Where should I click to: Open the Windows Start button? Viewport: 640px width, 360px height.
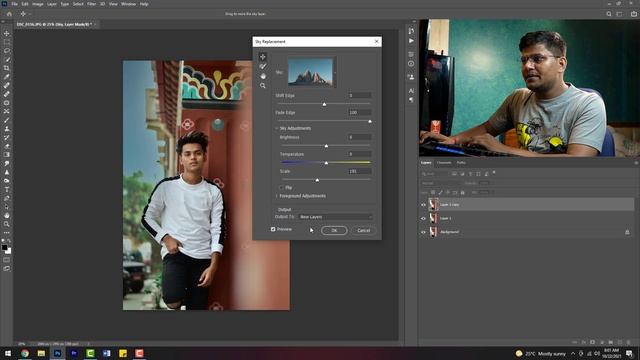click(8, 353)
